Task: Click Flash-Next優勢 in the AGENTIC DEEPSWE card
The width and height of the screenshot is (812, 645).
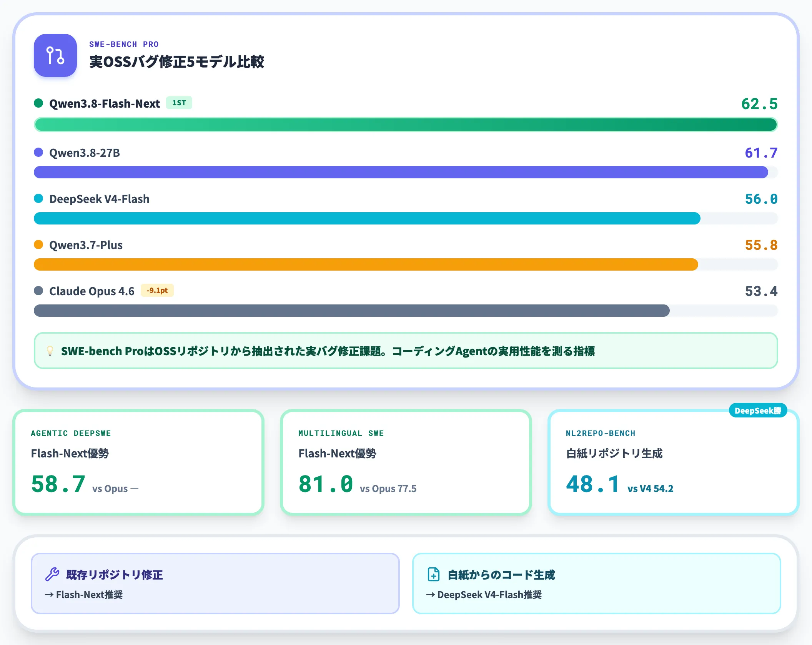Action: click(x=70, y=454)
